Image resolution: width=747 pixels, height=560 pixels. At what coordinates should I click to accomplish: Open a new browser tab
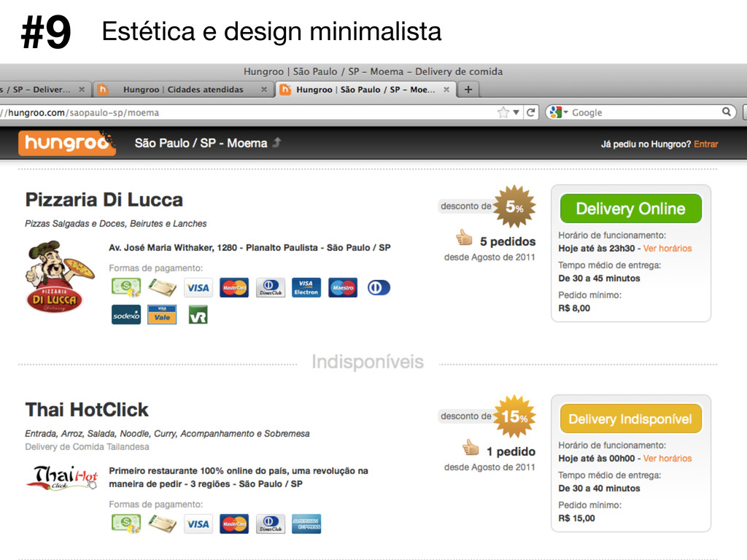pyautogui.click(x=468, y=90)
